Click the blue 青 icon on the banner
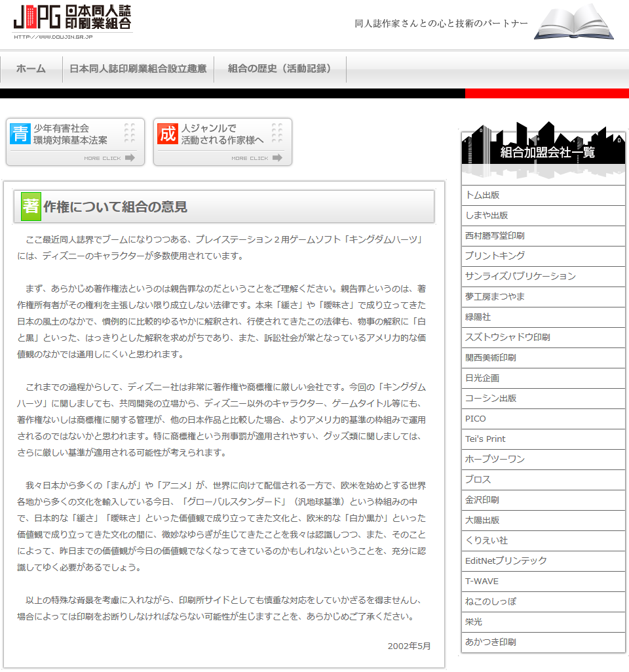The height and width of the screenshot is (672, 629). (x=20, y=134)
